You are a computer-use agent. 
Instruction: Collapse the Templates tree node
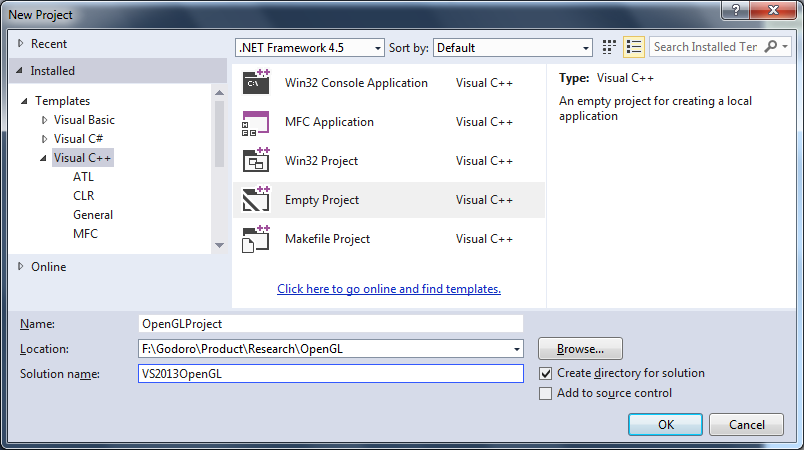pyautogui.click(x=24, y=101)
